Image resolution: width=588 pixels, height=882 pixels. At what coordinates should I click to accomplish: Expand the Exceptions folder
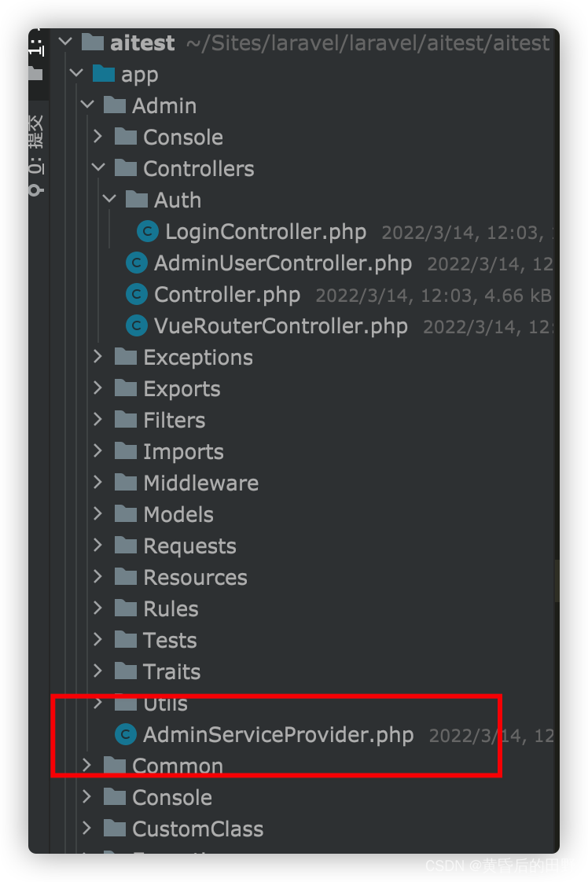[98, 357]
